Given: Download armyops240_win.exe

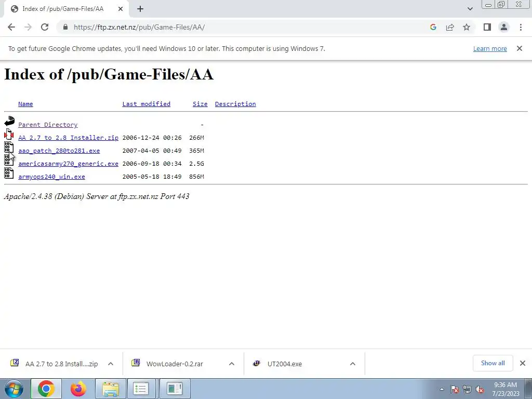Looking at the screenshot, I should click(x=51, y=177).
